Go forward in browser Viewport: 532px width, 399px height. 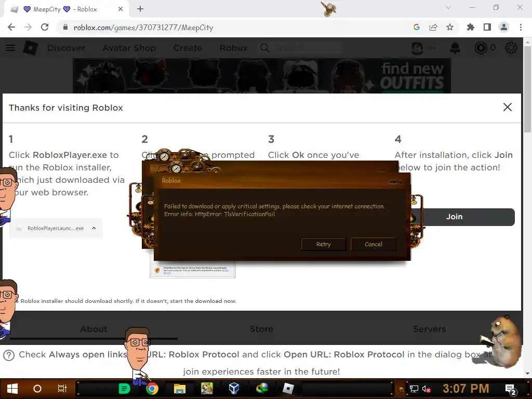[28, 27]
